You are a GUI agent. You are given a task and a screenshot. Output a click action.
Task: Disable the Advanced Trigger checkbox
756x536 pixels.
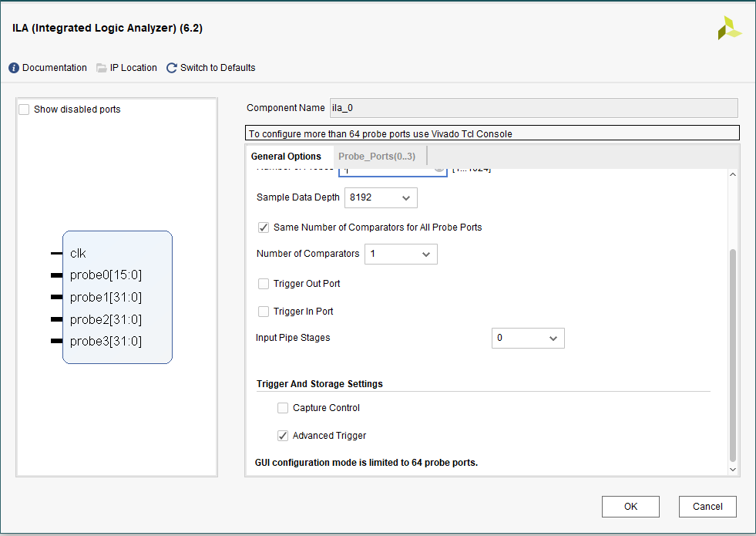click(283, 436)
